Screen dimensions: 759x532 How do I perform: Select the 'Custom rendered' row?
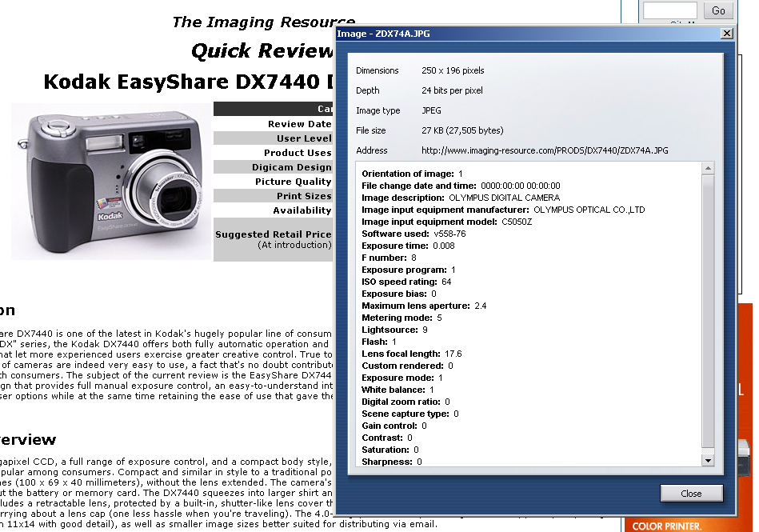tap(408, 366)
